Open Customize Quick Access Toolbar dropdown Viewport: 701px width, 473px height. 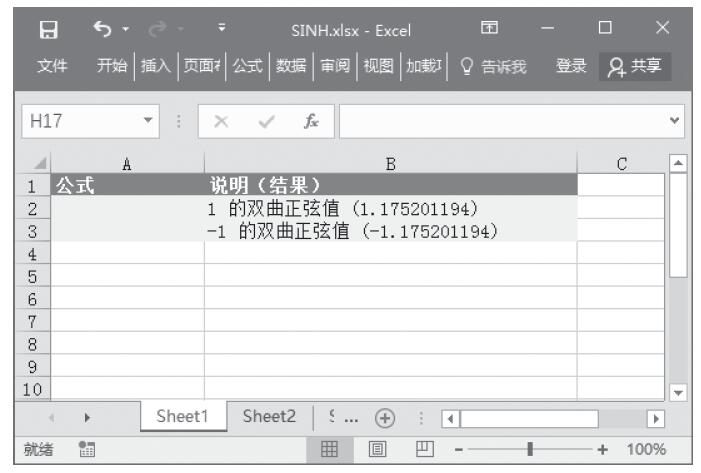[221, 30]
